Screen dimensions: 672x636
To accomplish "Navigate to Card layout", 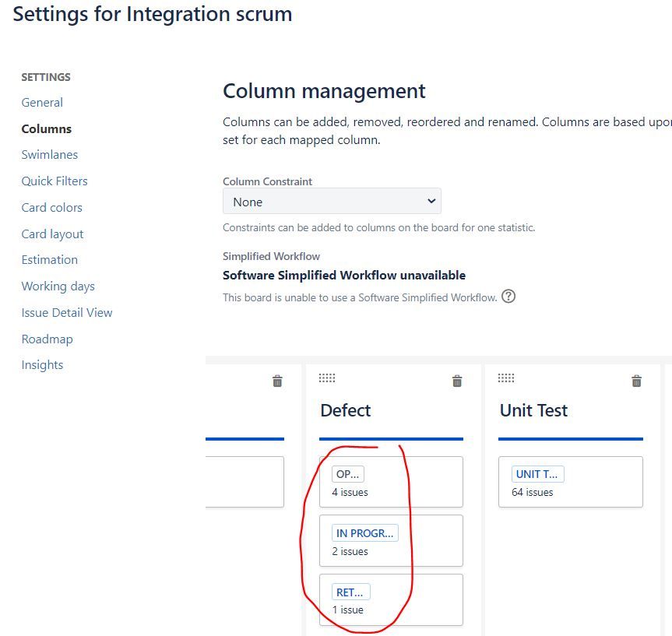I will pos(52,234).
